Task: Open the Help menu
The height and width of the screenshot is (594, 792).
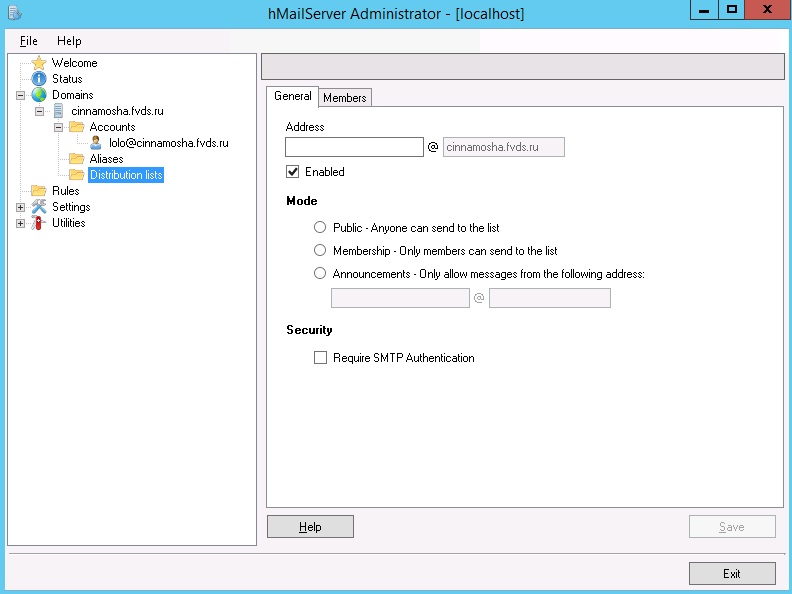Action: point(69,41)
